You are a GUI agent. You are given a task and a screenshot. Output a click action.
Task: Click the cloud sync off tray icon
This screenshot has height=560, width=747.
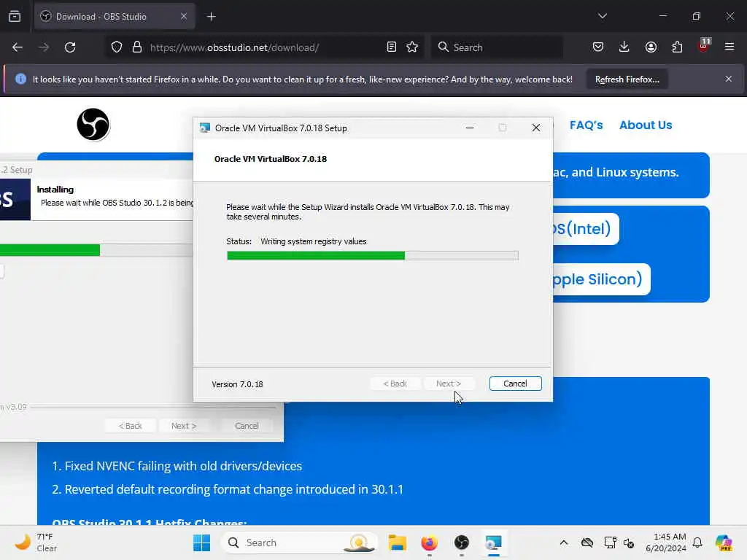587,542
